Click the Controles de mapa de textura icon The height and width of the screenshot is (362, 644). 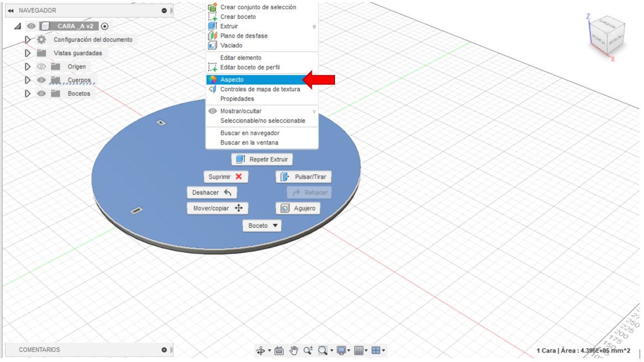[x=212, y=89]
